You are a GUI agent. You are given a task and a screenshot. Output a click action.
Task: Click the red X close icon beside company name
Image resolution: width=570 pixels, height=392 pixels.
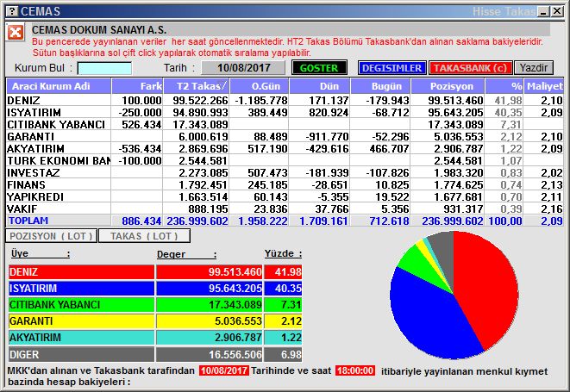pyautogui.click(x=16, y=33)
